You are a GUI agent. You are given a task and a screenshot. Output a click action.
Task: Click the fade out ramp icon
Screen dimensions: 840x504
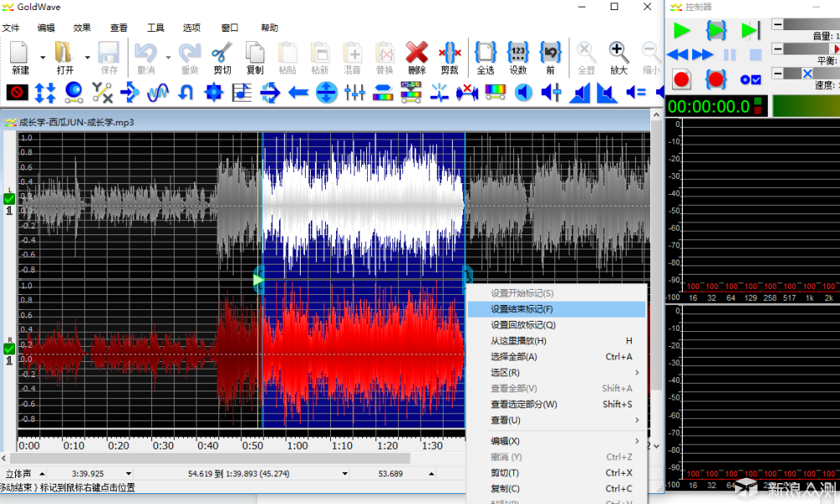coord(607,92)
